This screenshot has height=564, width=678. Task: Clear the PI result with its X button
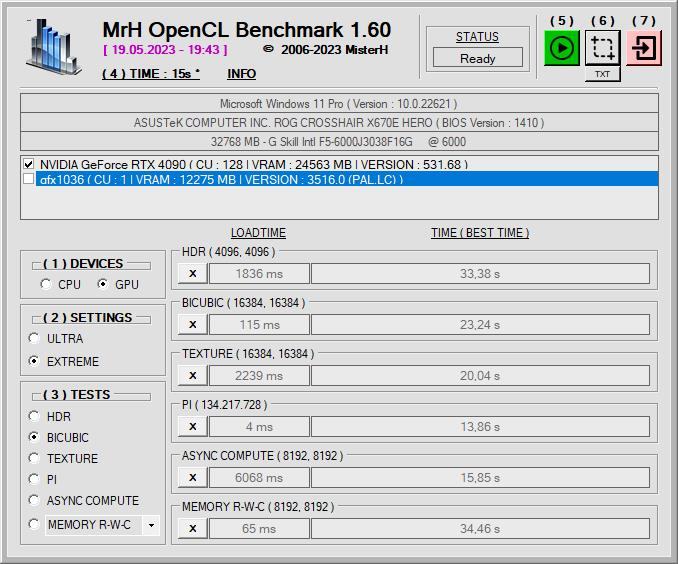coord(193,426)
